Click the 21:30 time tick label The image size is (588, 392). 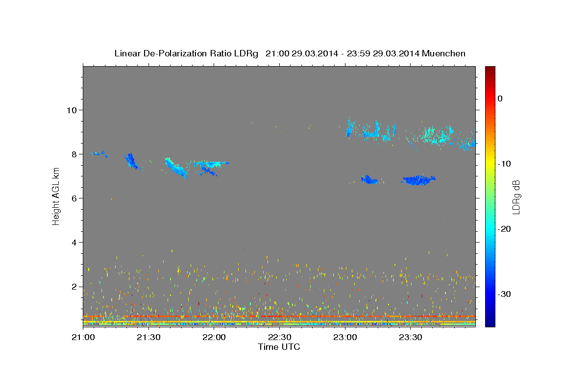(x=148, y=338)
